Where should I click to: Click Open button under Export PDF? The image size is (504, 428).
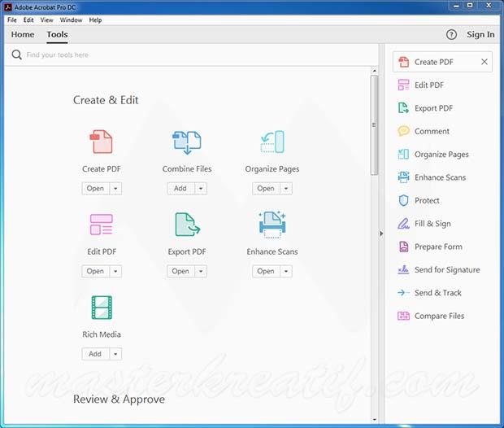point(180,271)
